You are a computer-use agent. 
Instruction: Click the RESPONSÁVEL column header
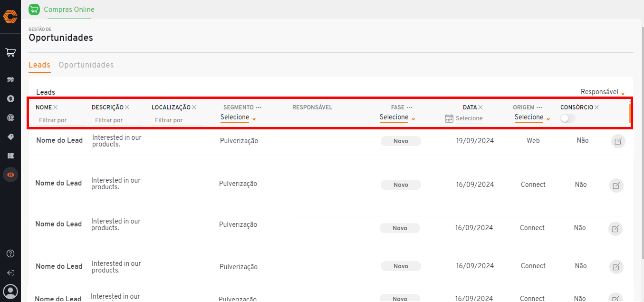click(x=312, y=107)
